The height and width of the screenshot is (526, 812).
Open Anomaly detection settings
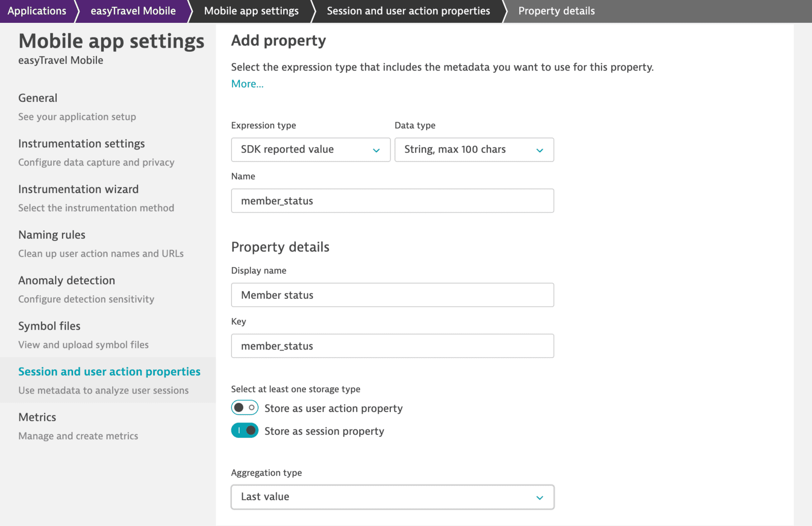pyautogui.click(x=66, y=280)
